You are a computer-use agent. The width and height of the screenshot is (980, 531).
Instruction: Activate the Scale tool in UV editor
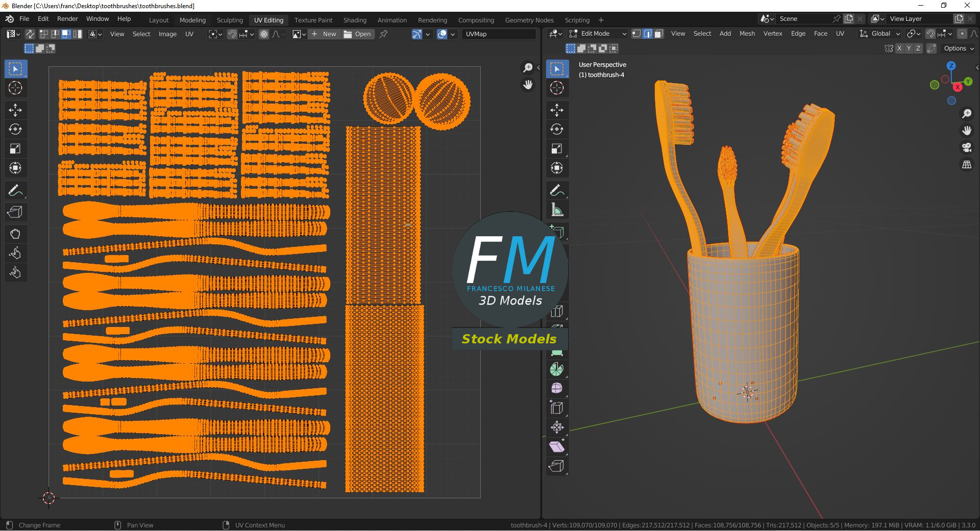pyautogui.click(x=15, y=148)
